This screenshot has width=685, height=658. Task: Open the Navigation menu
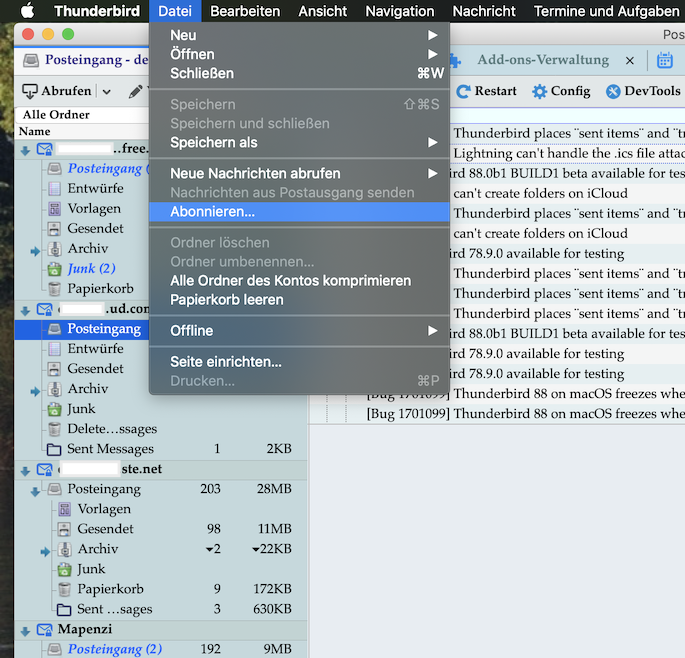[x=400, y=11]
